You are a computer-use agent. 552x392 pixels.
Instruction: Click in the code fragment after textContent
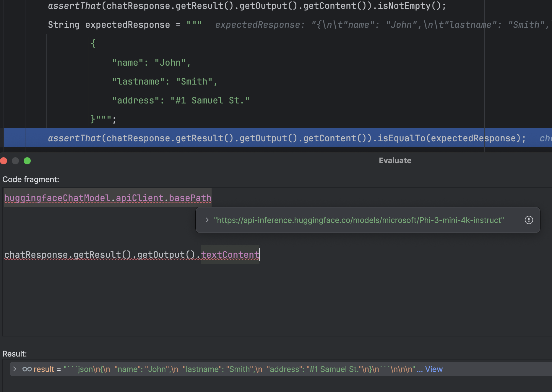point(260,255)
